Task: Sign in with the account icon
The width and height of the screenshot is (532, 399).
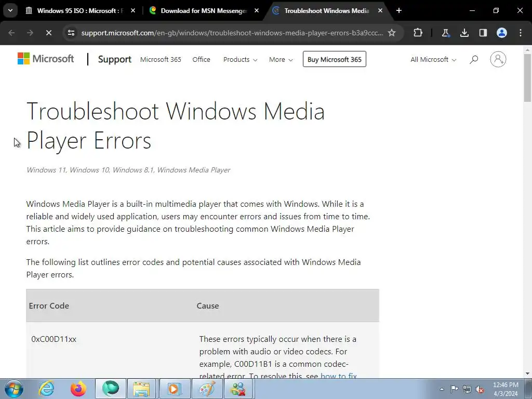Action: coord(498,59)
